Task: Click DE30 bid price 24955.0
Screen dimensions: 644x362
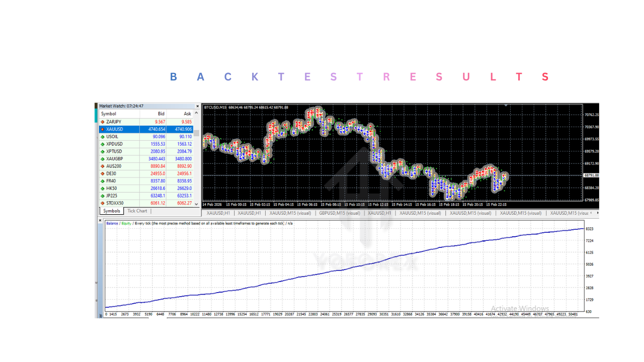Action: [x=158, y=173]
